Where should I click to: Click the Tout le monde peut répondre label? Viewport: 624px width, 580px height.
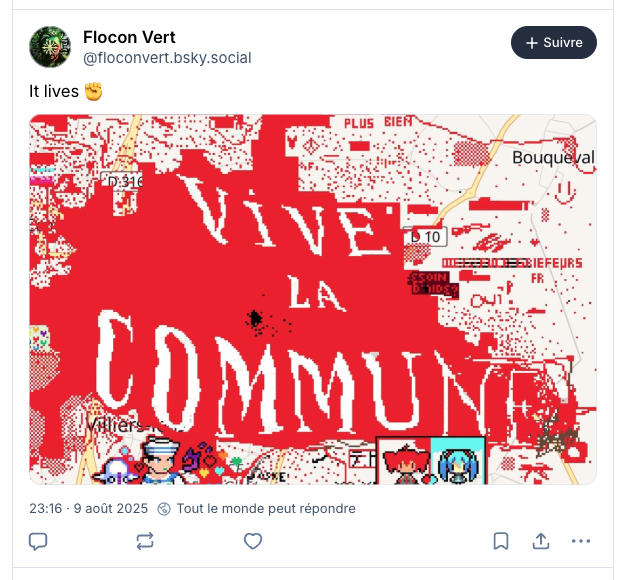[266, 508]
